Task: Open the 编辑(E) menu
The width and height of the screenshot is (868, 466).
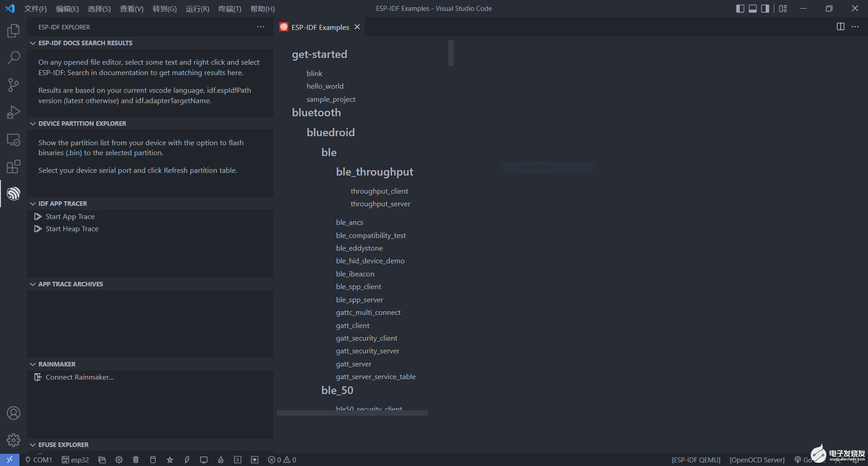Action: [67, 9]
